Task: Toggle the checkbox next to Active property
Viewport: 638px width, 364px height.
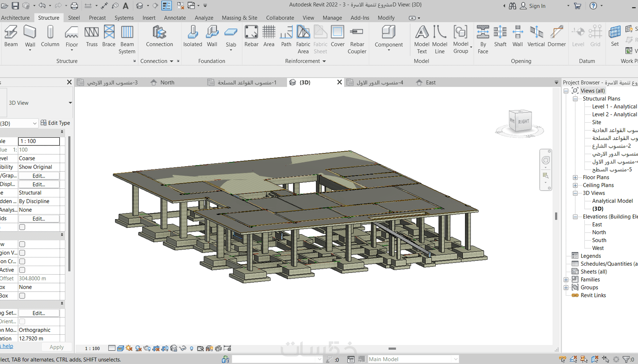Action: click(22, 270)
